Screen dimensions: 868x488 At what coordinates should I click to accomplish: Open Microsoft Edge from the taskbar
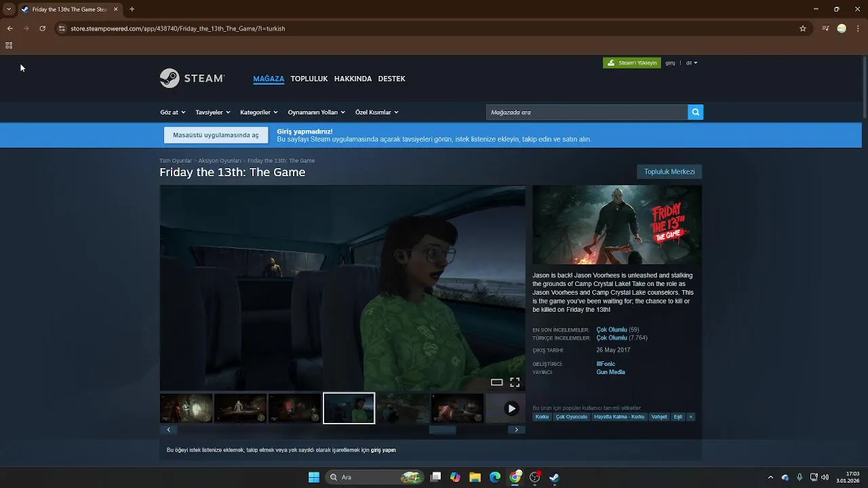(x=495, y=477)
